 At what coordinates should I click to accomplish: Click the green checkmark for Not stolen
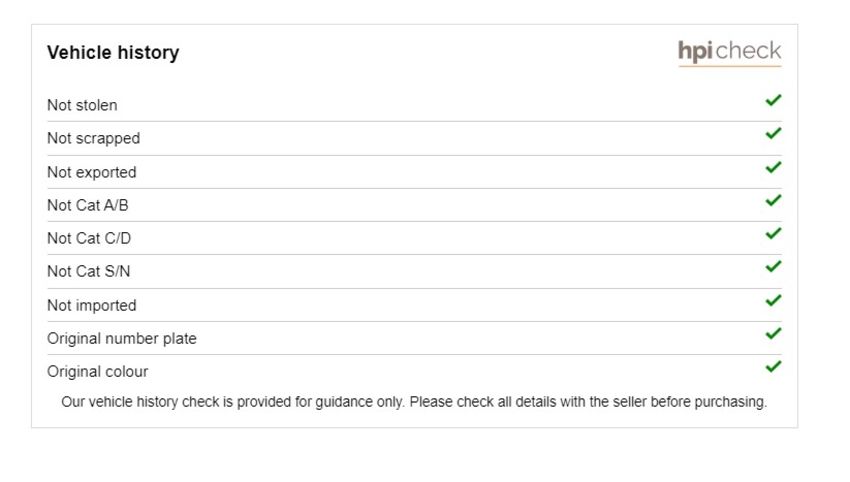coord(774,100)
